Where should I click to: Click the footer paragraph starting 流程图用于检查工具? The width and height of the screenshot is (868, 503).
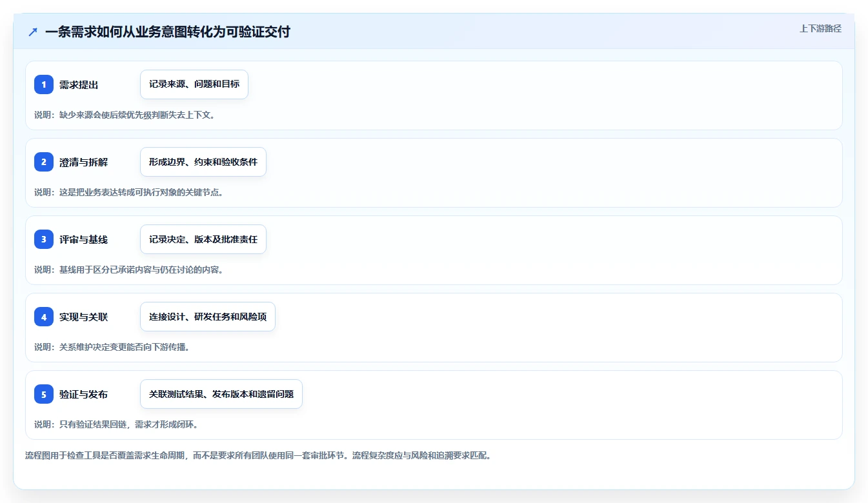(260, 455)
